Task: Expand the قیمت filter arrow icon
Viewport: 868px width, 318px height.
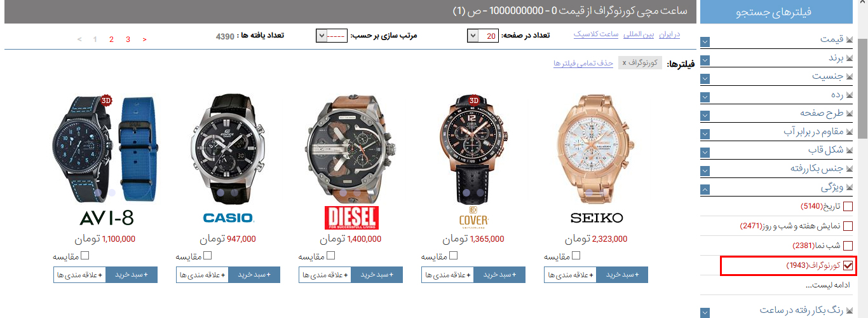Action: coord(705,42)
